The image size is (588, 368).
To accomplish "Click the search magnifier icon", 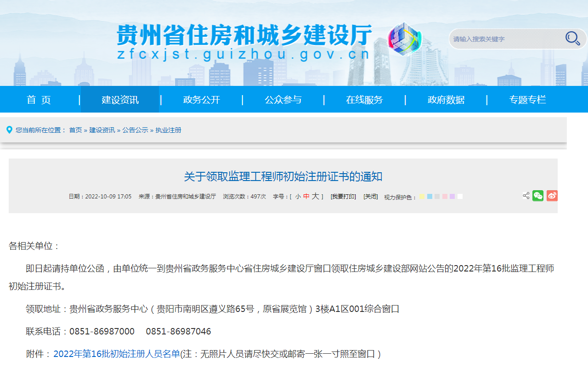I will coord(572,39).
